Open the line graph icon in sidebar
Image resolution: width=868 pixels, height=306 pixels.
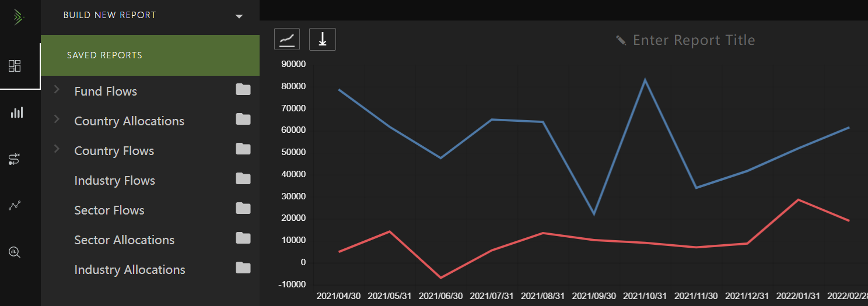tap(15, 205)
